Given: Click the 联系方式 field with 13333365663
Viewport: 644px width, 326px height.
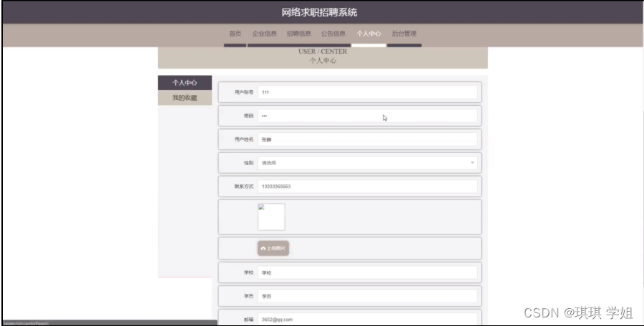Looking at the screenshot, I should click(x=368, y=187).
